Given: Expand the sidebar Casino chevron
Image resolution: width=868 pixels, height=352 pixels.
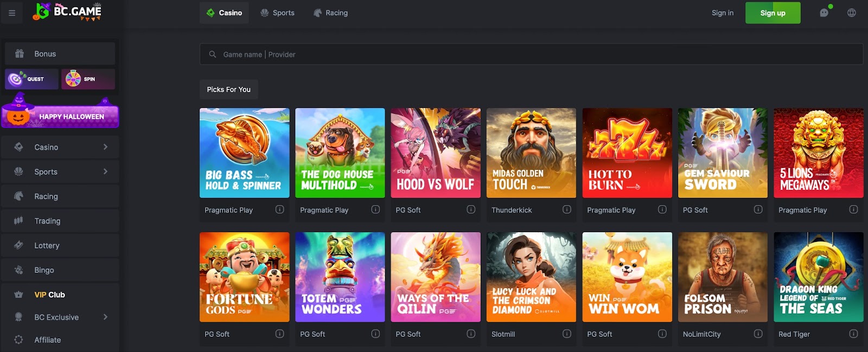Looking at the screenshot, I should pos(105,147).
